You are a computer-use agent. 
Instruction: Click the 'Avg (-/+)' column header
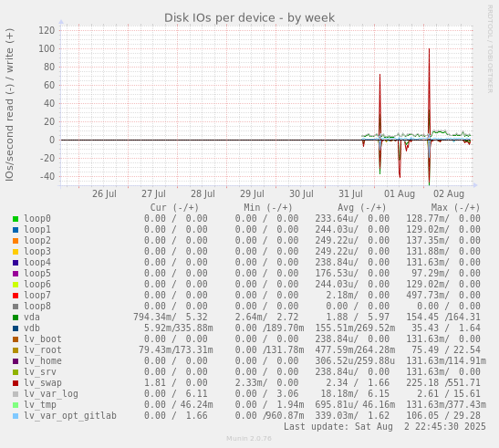coord(362,208)
